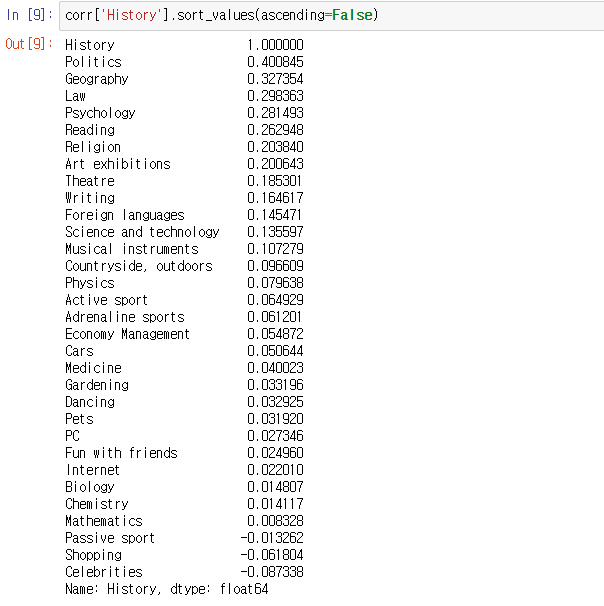This screenshot has height=606, width=604.
Task: Click the value 0.050644
Action: (x=275, y=351)
